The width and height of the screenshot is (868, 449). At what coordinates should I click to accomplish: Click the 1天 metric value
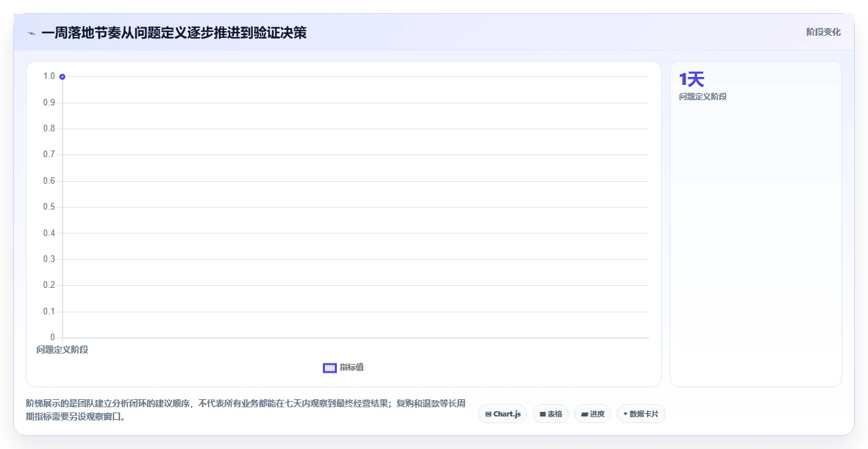click(x=691, y=80)
